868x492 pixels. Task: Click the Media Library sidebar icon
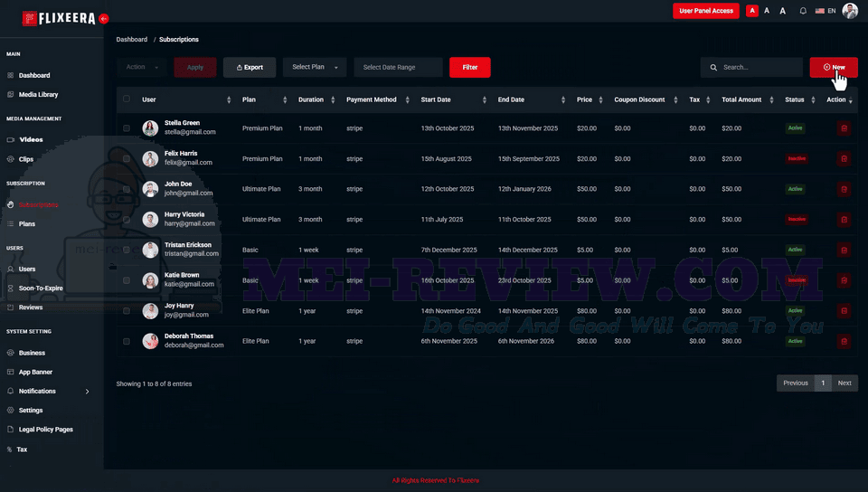tap(11, 95)
